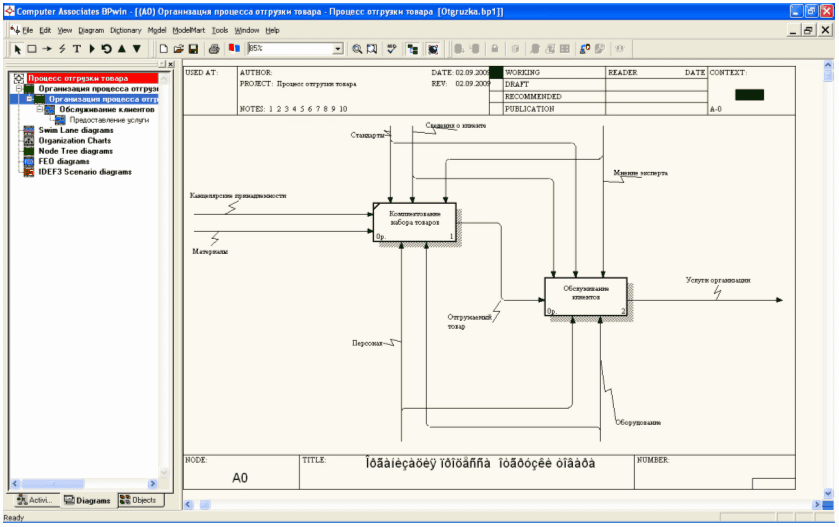Select activity box 'Обслуживание клиентов' in diagram
This screenshot has width=839, height=527.
[586, 296]
